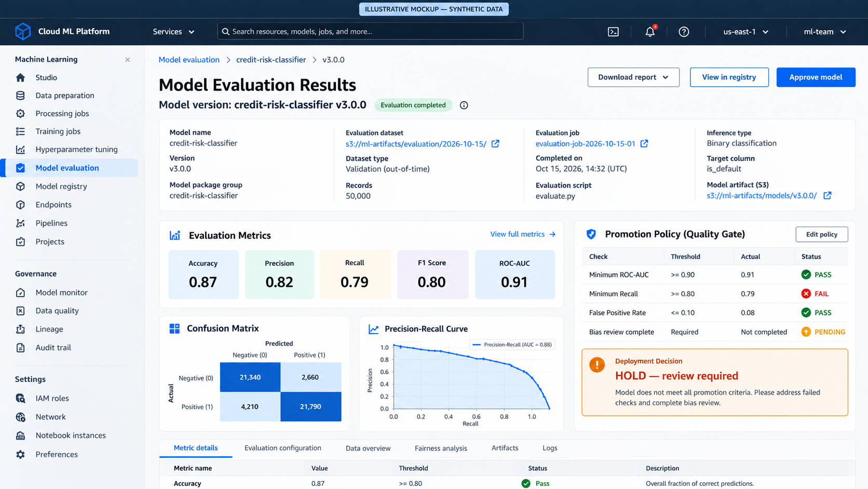
Task: Click the credit-risk-classifier breadcrumb link
Action: coord(271,60)
